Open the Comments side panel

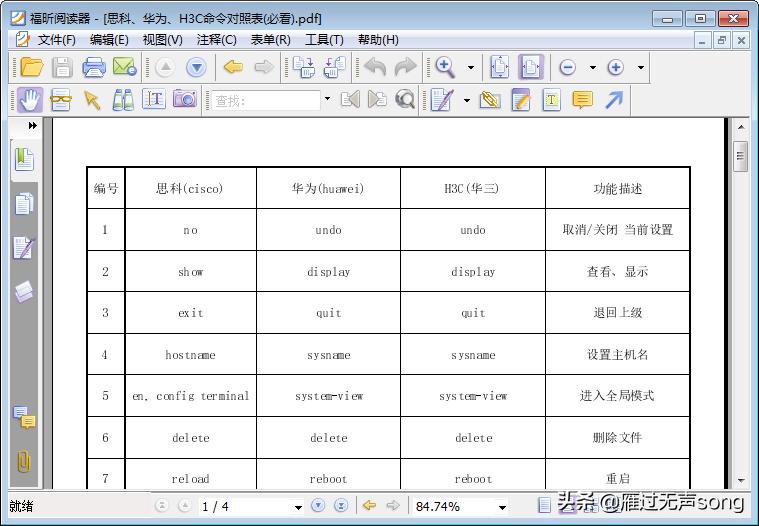pos(24,417)
